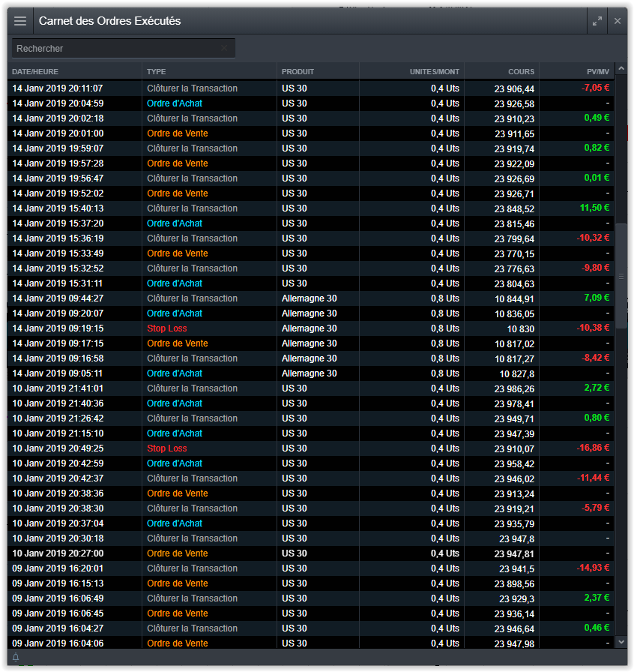Sort by the PV/MV column header
The image size is (634, 672).
[598, 71]
